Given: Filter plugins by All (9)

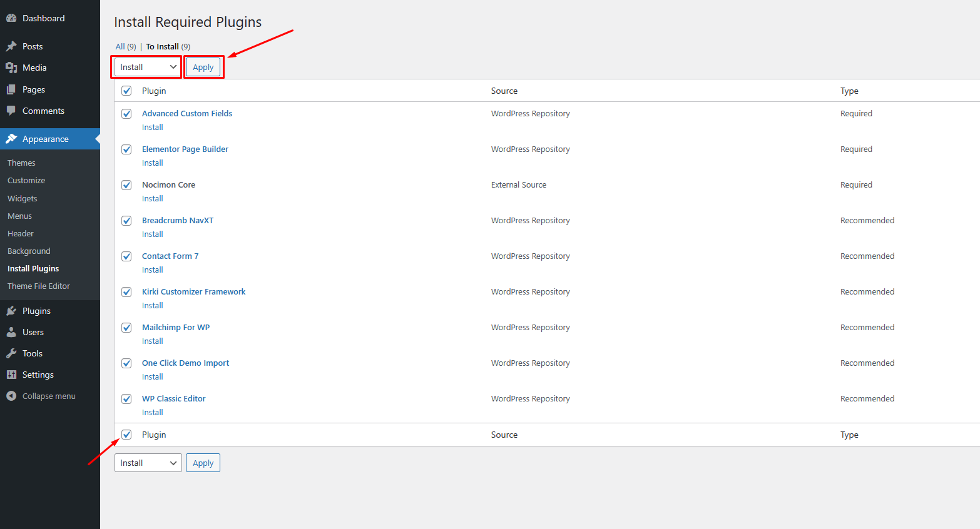Looking at the screenshot, I should pos(126,46).
